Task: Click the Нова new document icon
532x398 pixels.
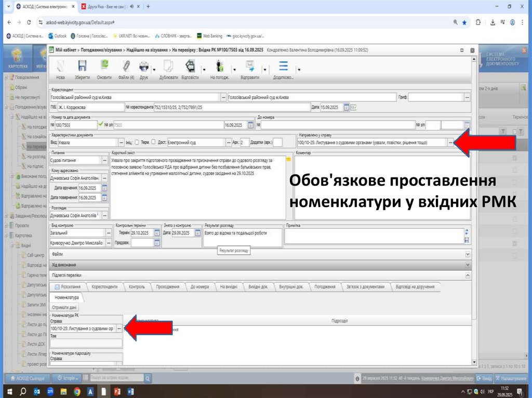Action: click(x=60, y=66)
